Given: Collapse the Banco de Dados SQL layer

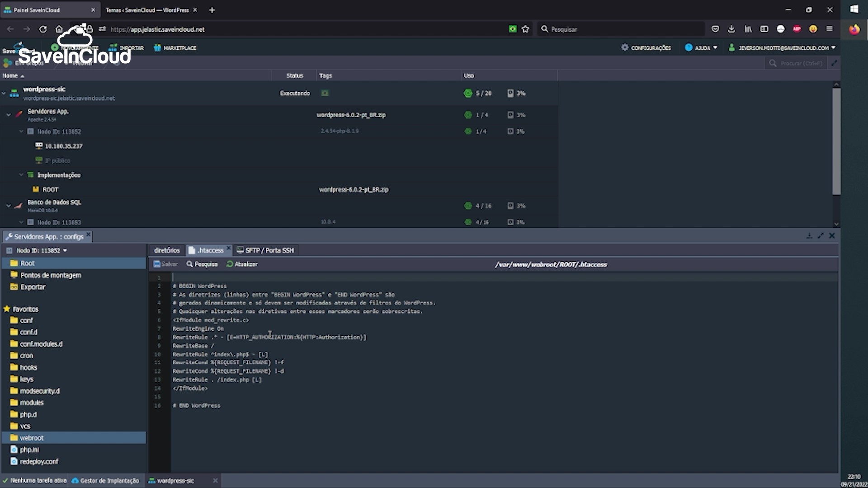Looking at the screenshot, I should coord(9,206).
